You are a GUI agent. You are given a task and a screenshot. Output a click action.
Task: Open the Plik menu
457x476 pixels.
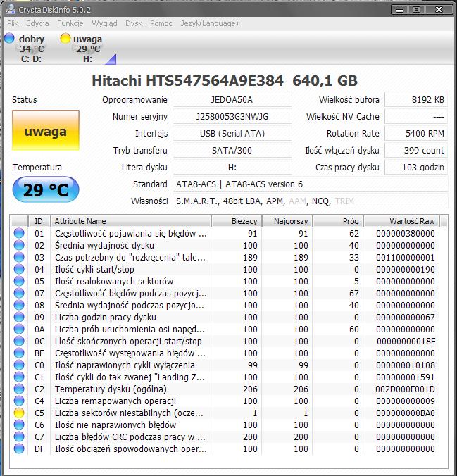point(13,23)
